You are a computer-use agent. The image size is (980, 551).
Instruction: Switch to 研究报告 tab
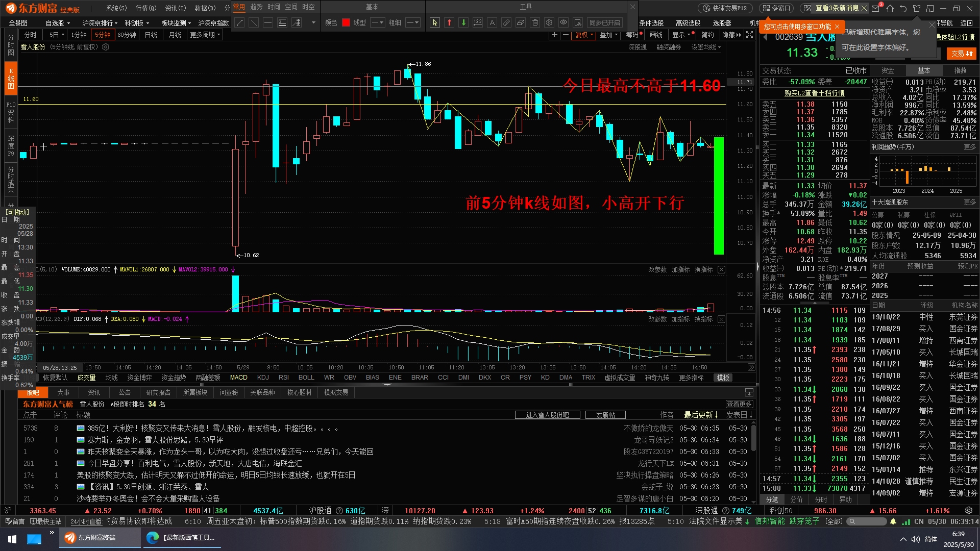click(158, 392)
